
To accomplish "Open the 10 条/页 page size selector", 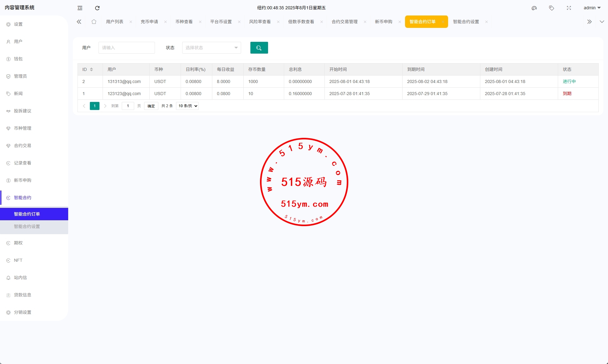I will pyautogui.click(x=187, y=106).
